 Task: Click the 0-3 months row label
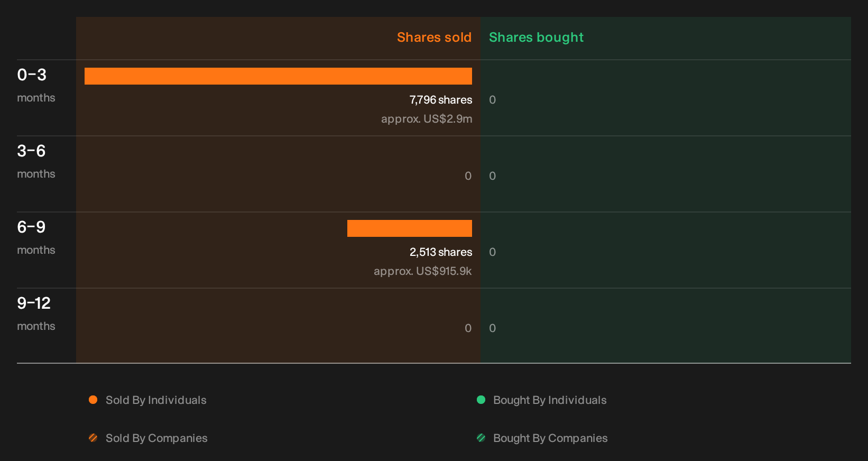coord(36,85)
